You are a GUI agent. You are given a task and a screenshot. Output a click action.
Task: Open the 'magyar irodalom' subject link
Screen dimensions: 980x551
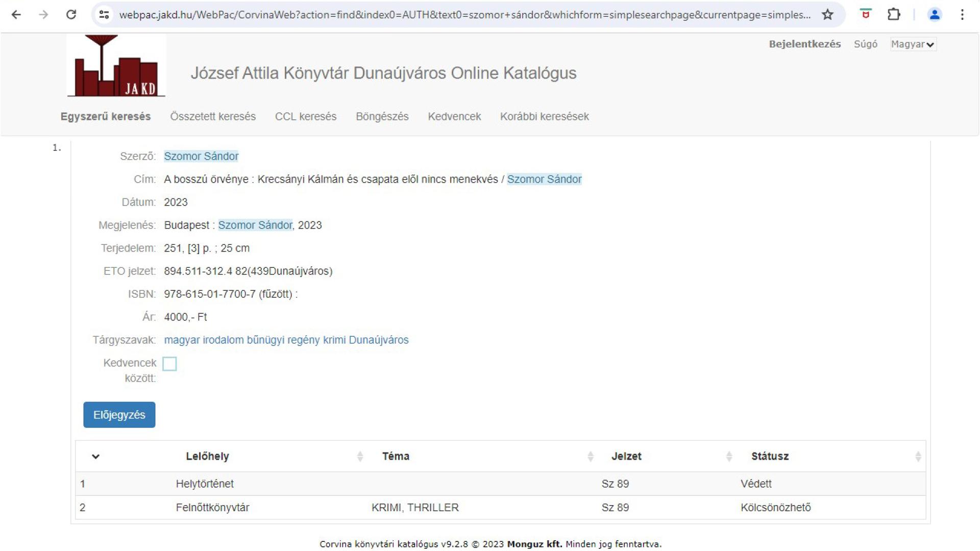coord(204,340)
